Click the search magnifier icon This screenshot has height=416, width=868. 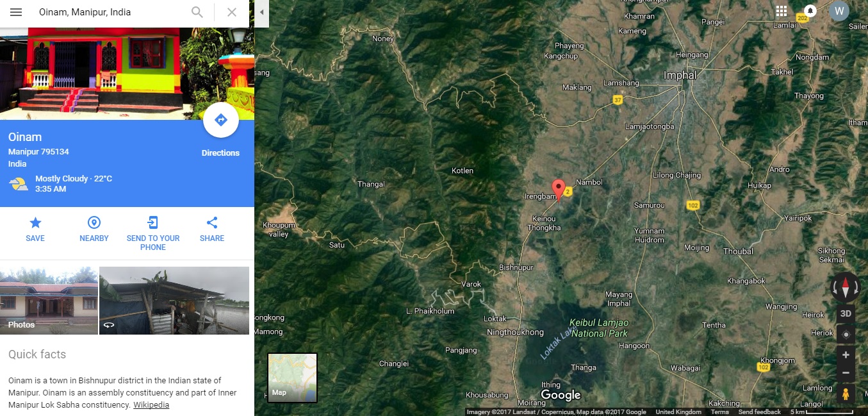click(x=197, y=12)
